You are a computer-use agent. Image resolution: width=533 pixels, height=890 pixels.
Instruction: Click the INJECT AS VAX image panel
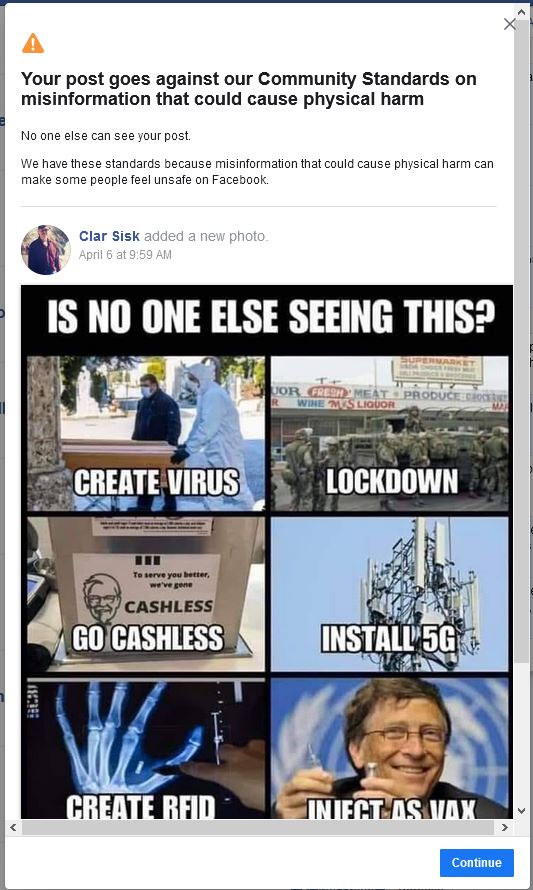[389, 748]
